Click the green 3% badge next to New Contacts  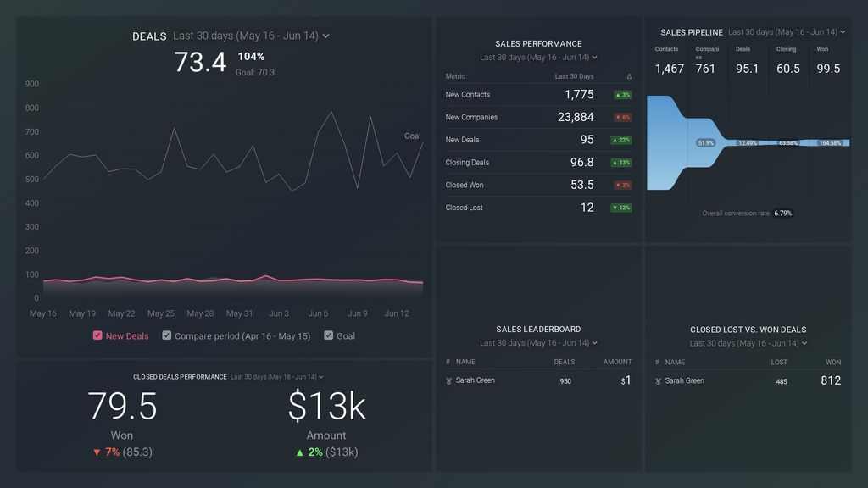pos(622,94)
